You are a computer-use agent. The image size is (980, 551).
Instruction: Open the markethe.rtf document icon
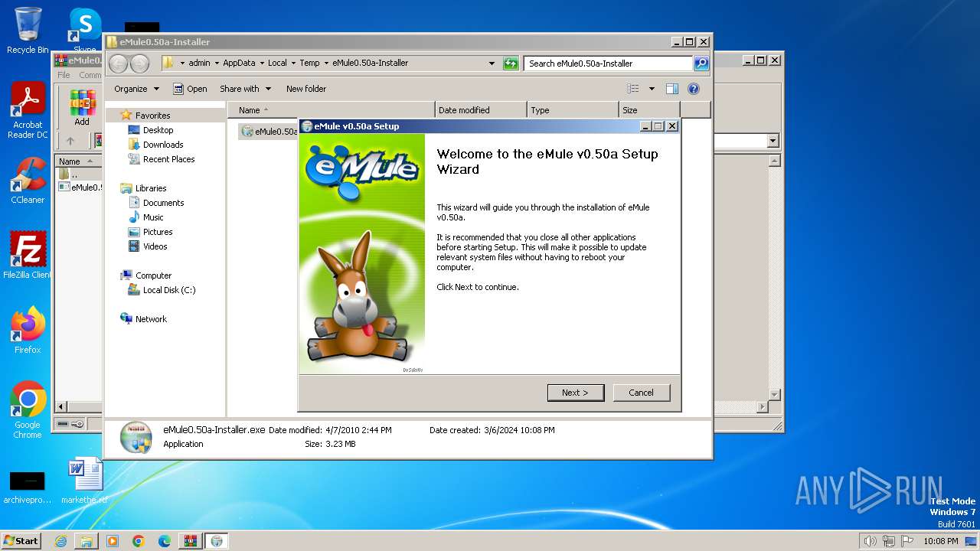(x=85, y=481)
